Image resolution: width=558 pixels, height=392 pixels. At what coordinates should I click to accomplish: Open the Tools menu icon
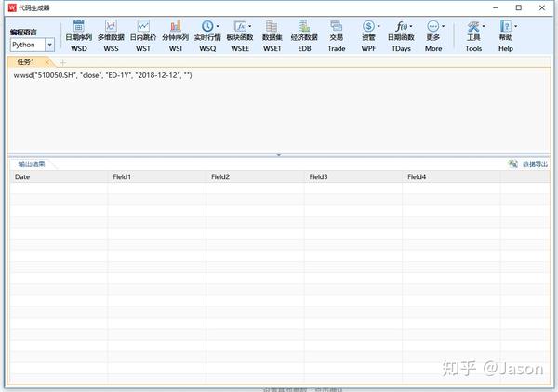[473, 26]
